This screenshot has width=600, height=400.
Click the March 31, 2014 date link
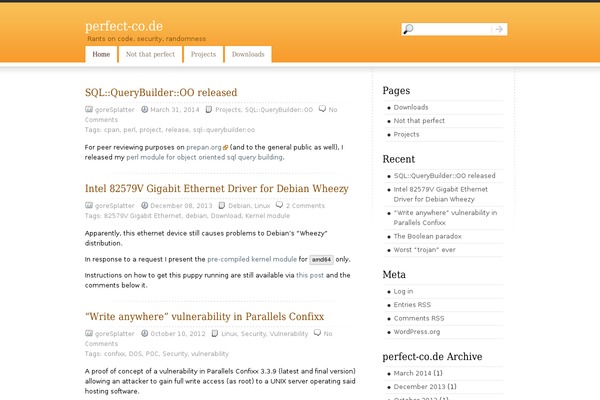(x=175, y=109)
